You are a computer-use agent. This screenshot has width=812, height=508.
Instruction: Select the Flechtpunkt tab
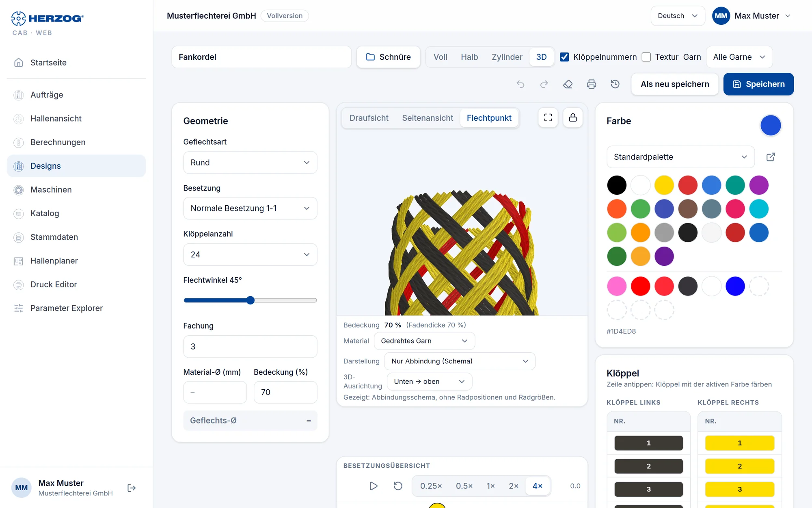tap(489, 118)
